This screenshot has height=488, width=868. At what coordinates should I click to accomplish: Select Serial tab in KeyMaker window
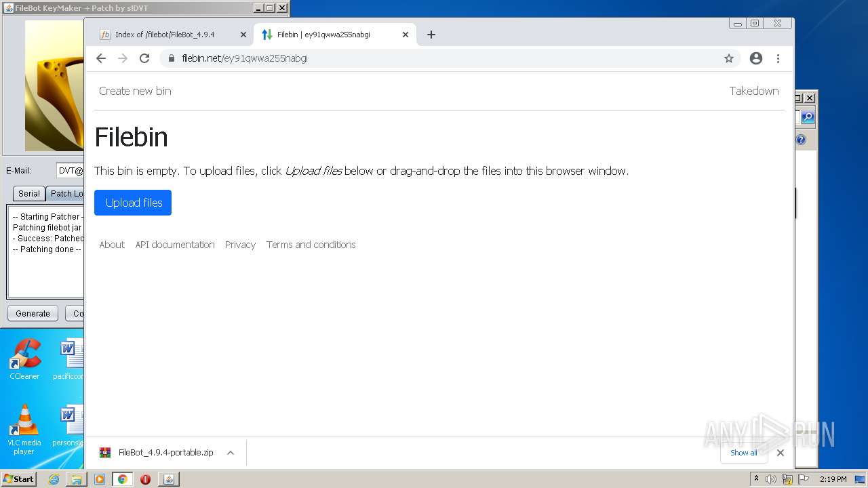[28, 193]
